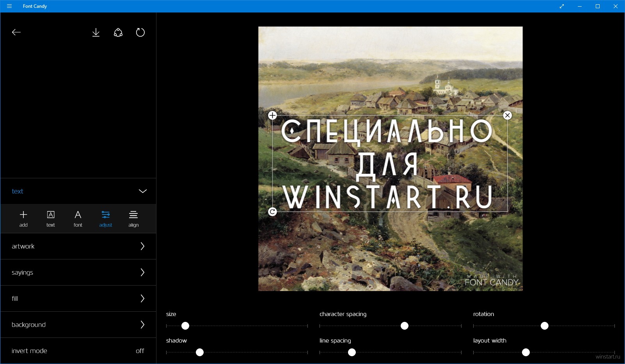Click the shadow slider handle
The width and height of the screenshot is (625, 364).
[x=200, y=352]
